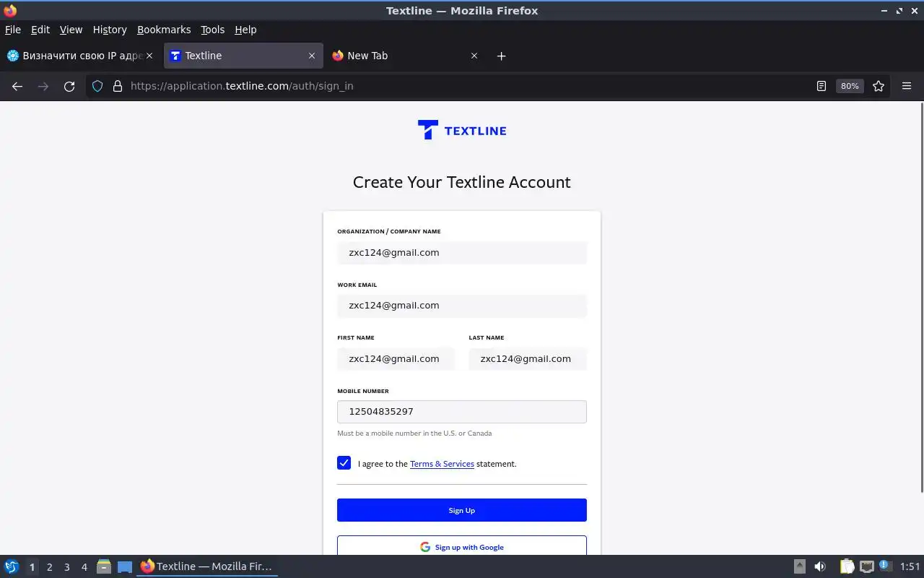
Task: Open the View menu
Action: pos(71,30)
